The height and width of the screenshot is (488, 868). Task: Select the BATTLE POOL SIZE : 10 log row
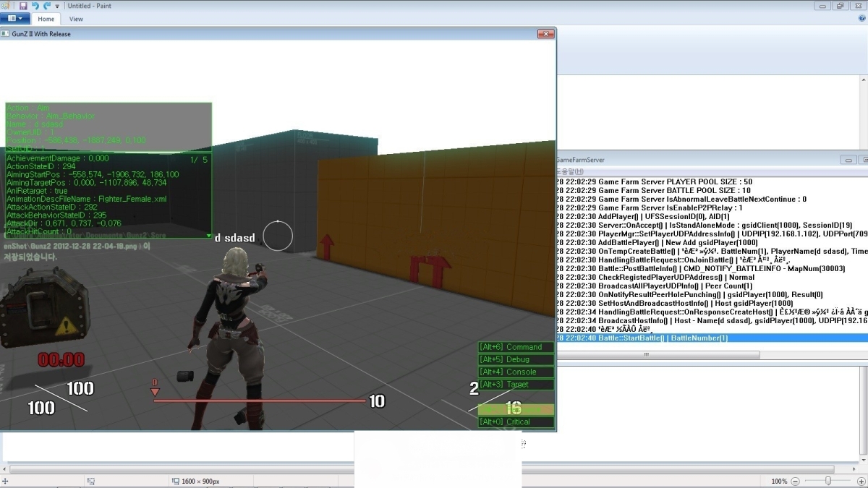click(x=712, y=190)
